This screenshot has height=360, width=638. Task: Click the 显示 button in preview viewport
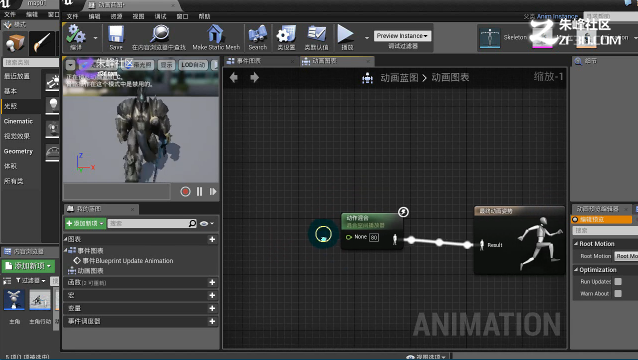coord(166,65)
